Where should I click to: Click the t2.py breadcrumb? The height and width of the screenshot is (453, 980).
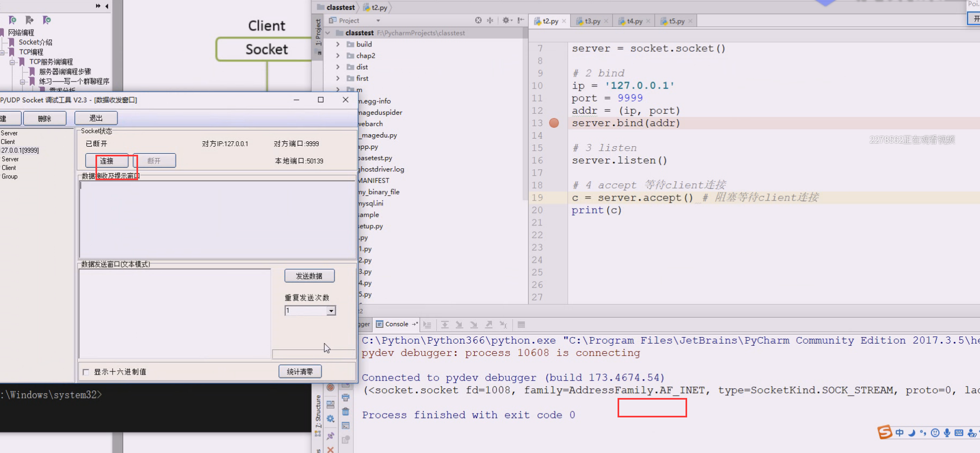point(375,7)
